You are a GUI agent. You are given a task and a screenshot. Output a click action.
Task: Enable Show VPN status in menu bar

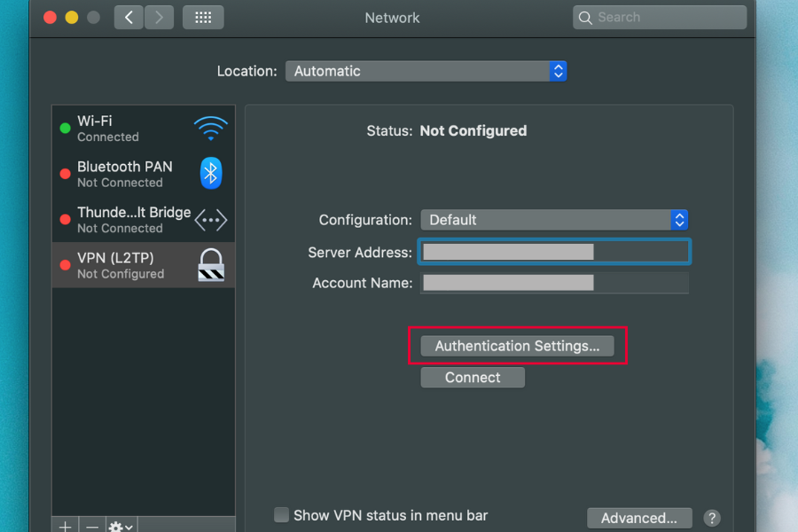point(282,515)
